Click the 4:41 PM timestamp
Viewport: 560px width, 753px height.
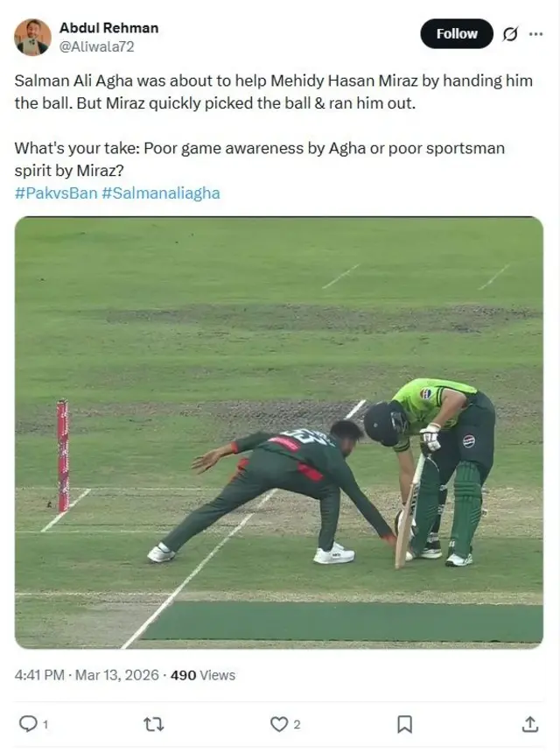(x=39, y=675)
